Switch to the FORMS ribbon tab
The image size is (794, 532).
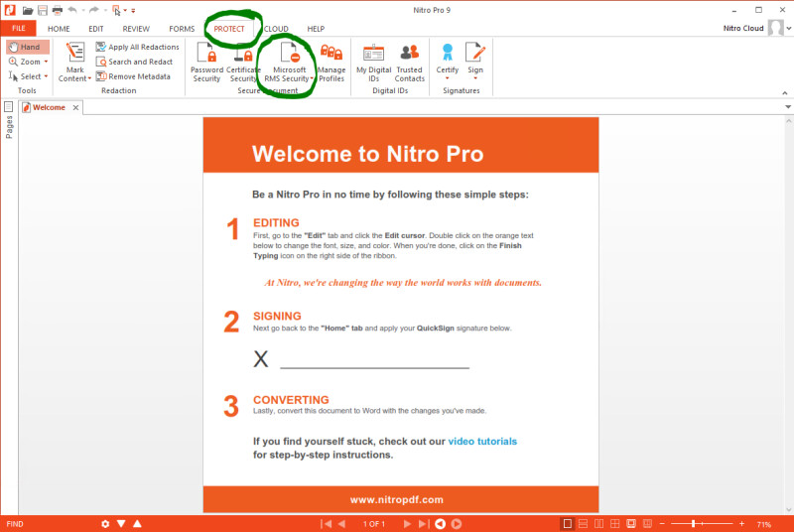click(182, 29)
